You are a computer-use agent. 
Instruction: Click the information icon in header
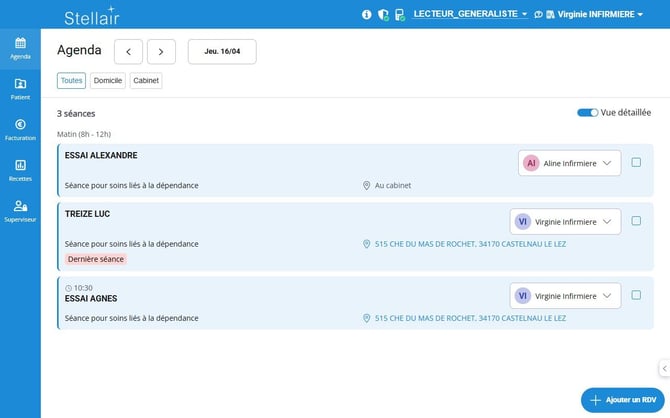[x=367, y=15]
